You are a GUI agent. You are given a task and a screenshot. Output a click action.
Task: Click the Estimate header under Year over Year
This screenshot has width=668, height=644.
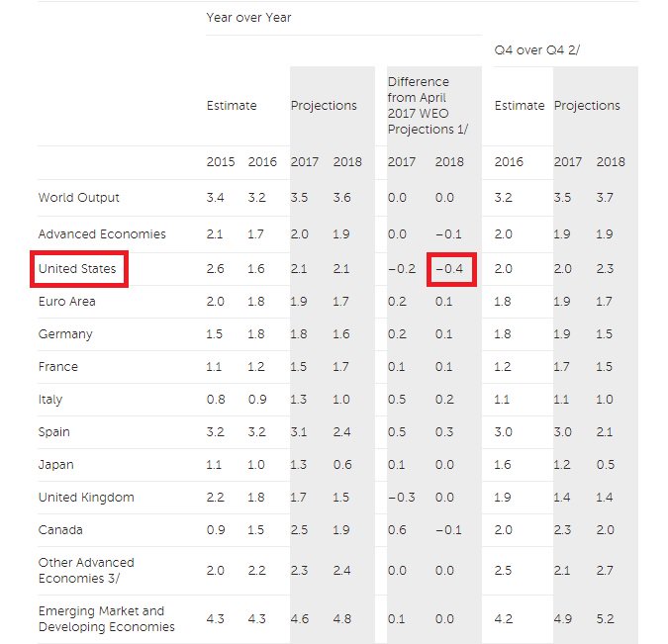click(x=232, y=106)
